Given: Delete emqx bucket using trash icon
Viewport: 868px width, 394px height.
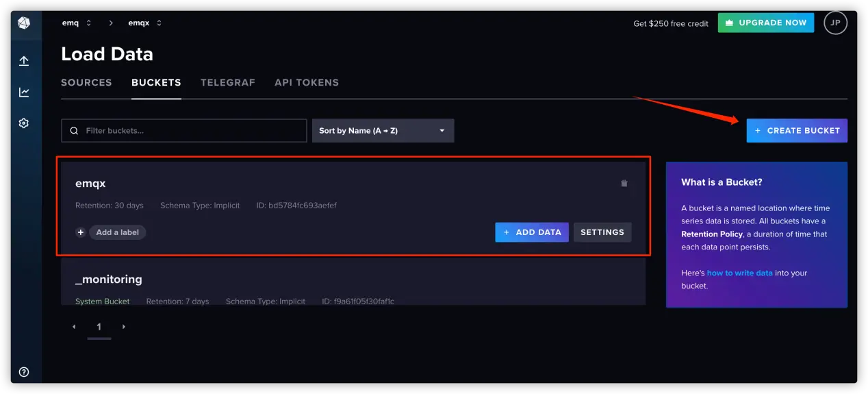Looking at the screenshot, I should tap(624, 184).
